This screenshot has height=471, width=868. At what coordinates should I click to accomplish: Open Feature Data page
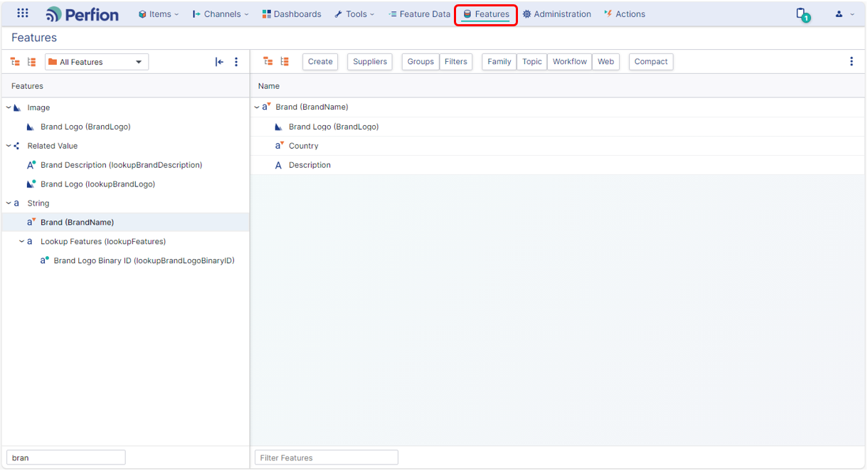[420, 14]
